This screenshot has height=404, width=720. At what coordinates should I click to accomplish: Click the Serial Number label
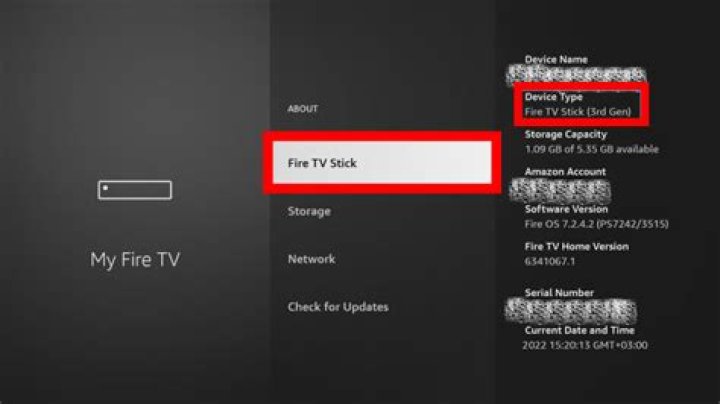pos(559,292)
